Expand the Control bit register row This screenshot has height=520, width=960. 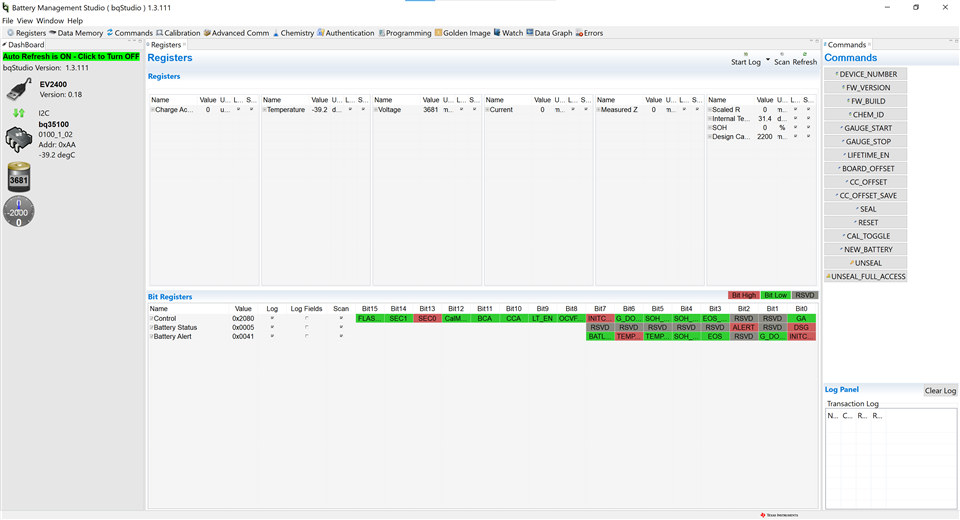click(x=152, y=318)
